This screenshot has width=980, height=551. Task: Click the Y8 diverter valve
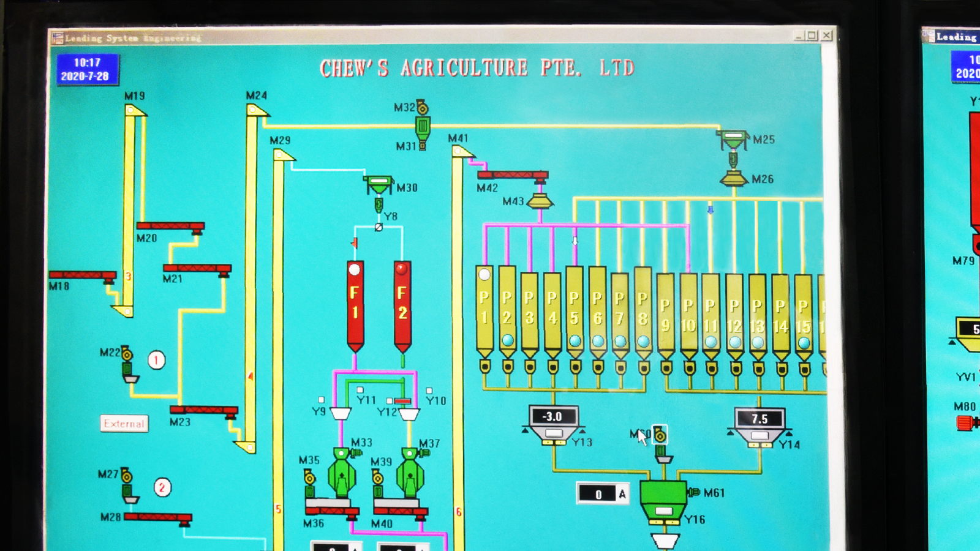[x=379, y=227]
